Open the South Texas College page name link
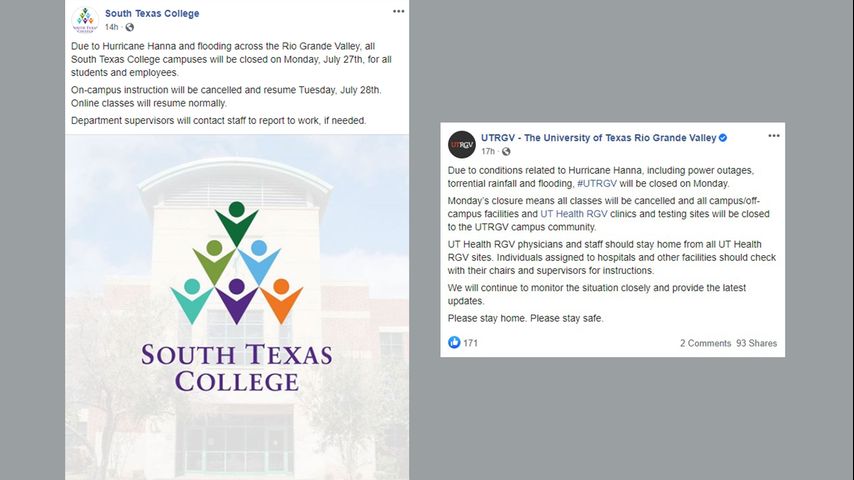This screenshot has width=854, height=480. (x=152, y=13)
